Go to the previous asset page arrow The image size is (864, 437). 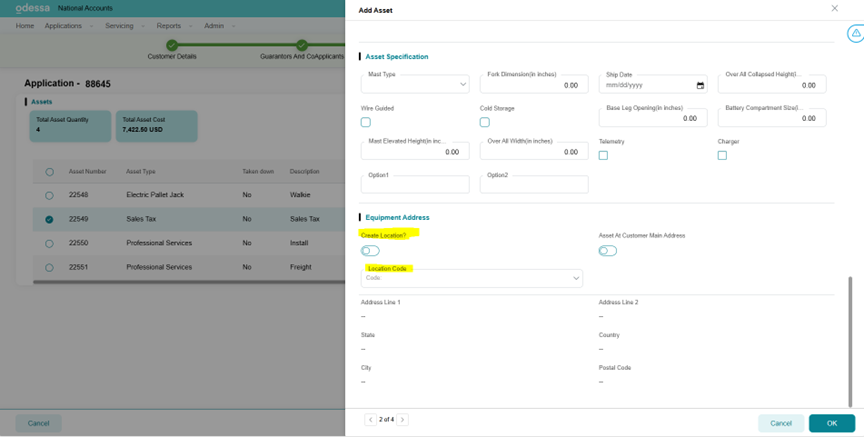coord(370,420)
